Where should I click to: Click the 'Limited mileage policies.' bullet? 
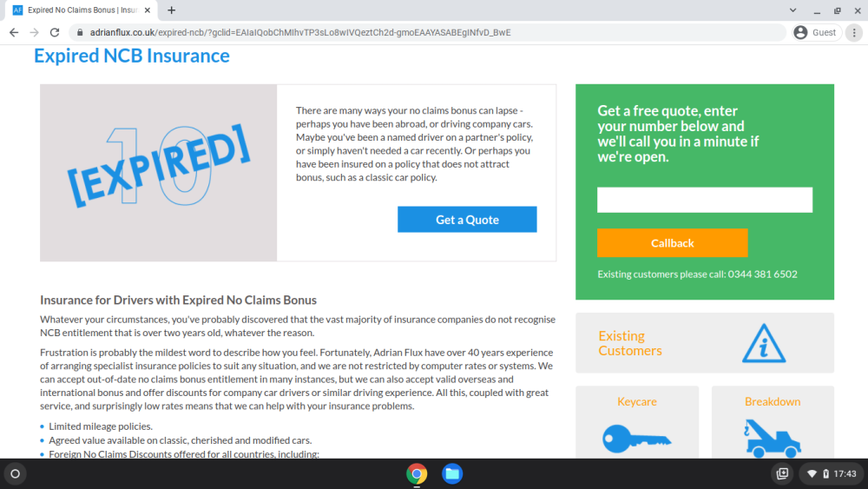[x=100, y=426]
